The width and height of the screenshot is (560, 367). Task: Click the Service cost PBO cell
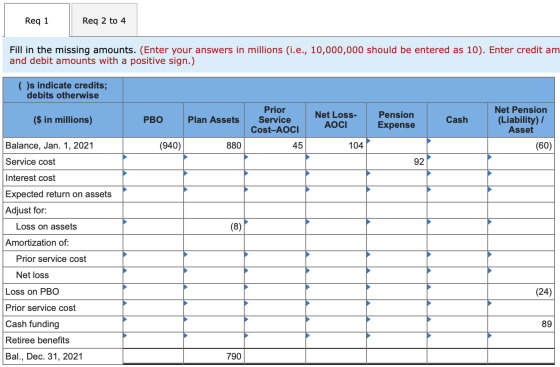(153, 162)
